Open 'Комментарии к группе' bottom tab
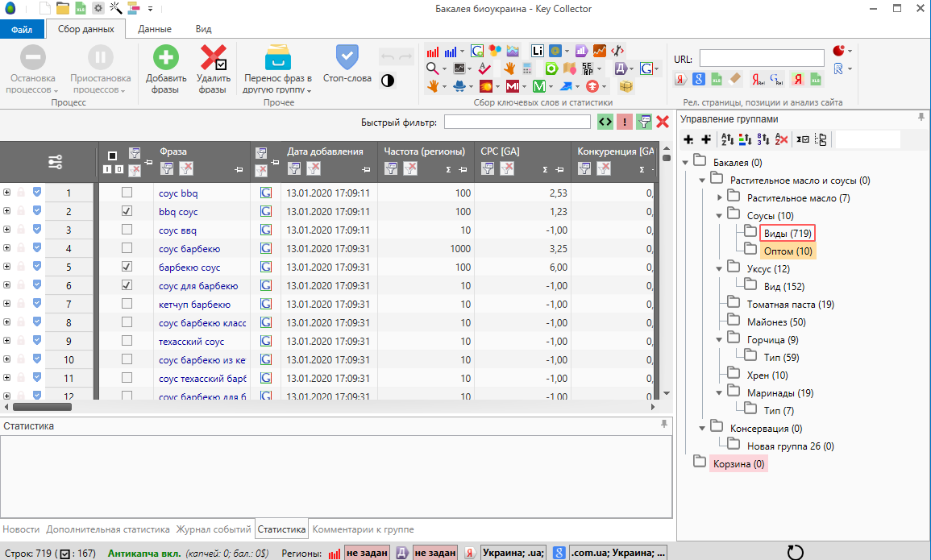Viewport: 931px width, 560px height. click(364, 529)
